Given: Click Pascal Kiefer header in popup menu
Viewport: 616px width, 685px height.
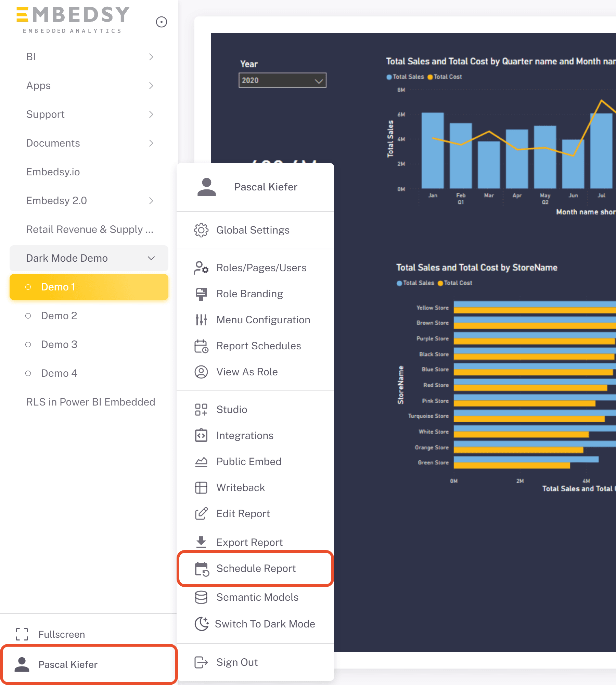Looking at the screenshot, I should [255, 187].
